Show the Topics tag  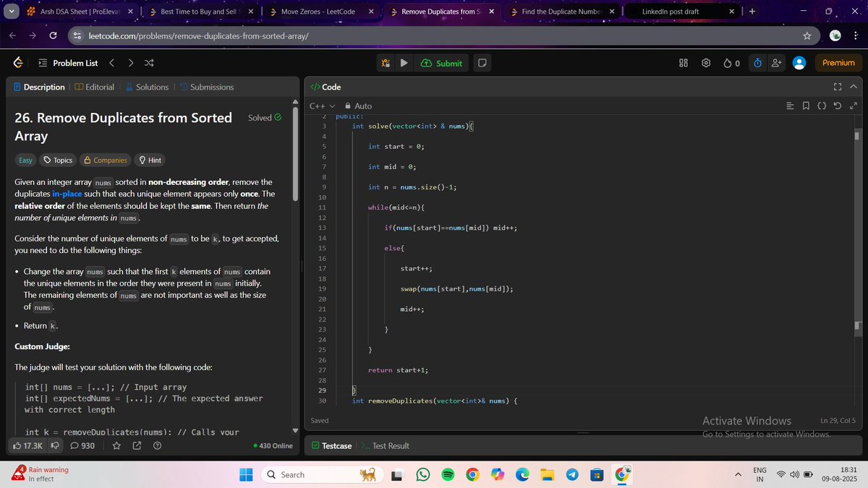[58, 160]
